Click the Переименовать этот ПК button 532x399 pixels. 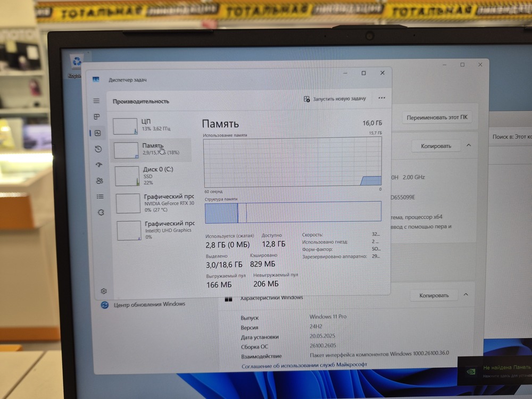click(x=437, y=117)
